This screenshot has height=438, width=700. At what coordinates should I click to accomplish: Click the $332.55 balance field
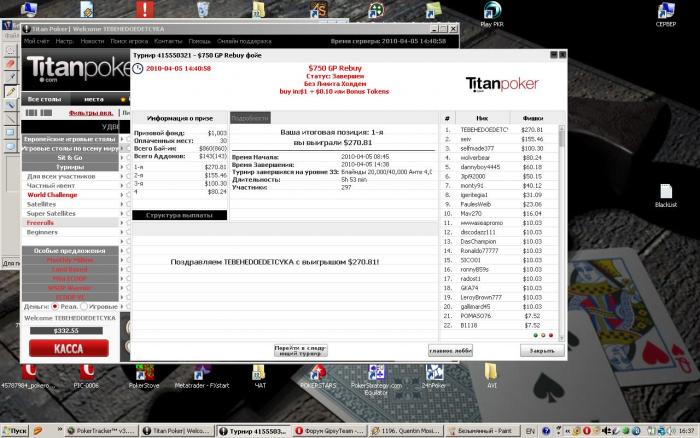point(66,331)
